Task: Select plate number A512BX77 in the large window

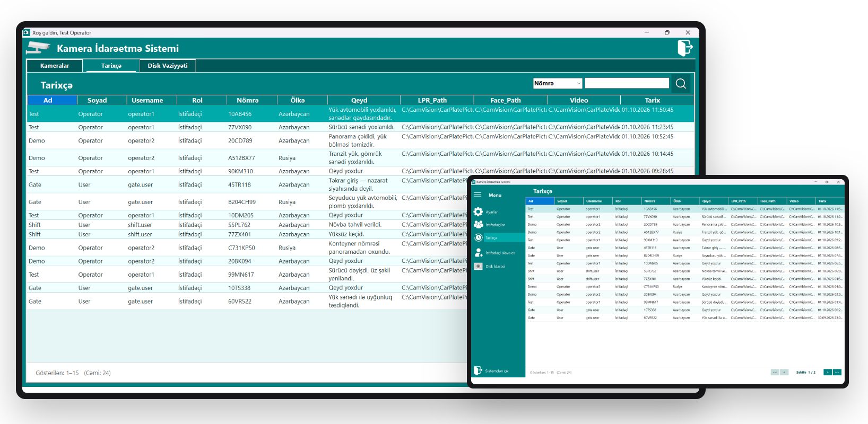Action: [x=241, y=158]
